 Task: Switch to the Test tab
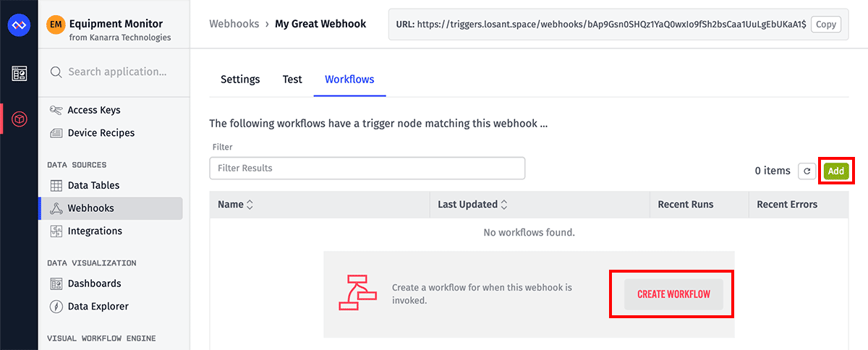292,80
